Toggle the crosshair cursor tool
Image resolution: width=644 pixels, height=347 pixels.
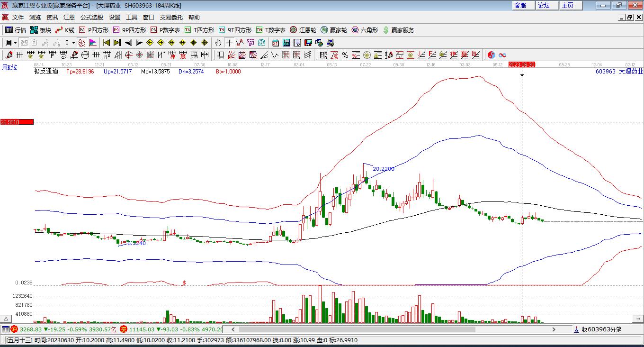pyautogui.click(x=229, y=43)
